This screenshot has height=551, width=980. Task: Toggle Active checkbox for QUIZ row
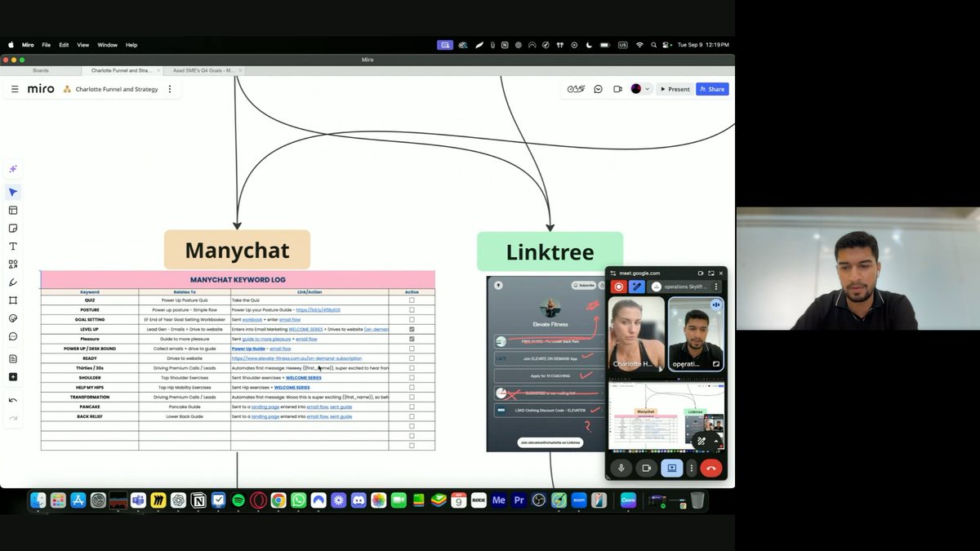point(412,300)
